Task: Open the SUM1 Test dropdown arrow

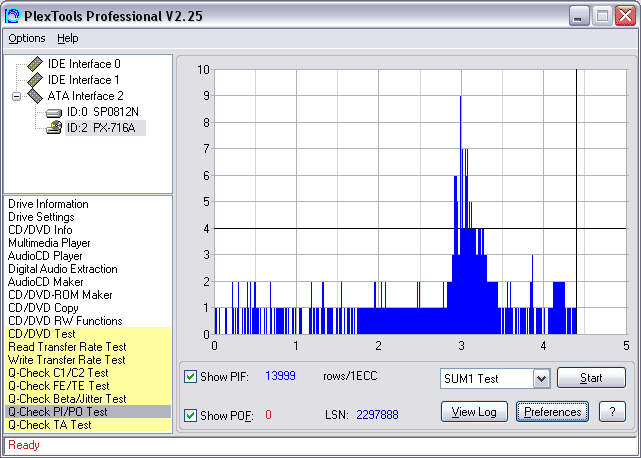Action: [x=541, y=378]
